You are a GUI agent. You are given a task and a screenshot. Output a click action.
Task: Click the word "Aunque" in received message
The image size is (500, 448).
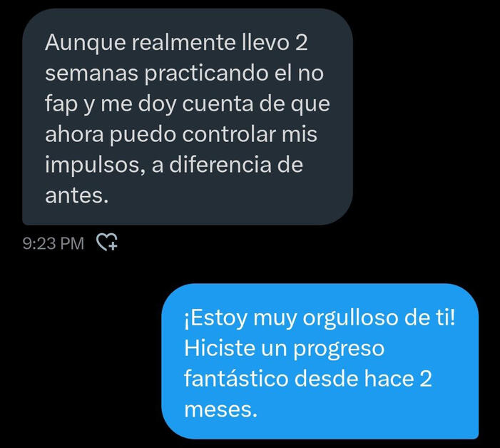(86, 44)
